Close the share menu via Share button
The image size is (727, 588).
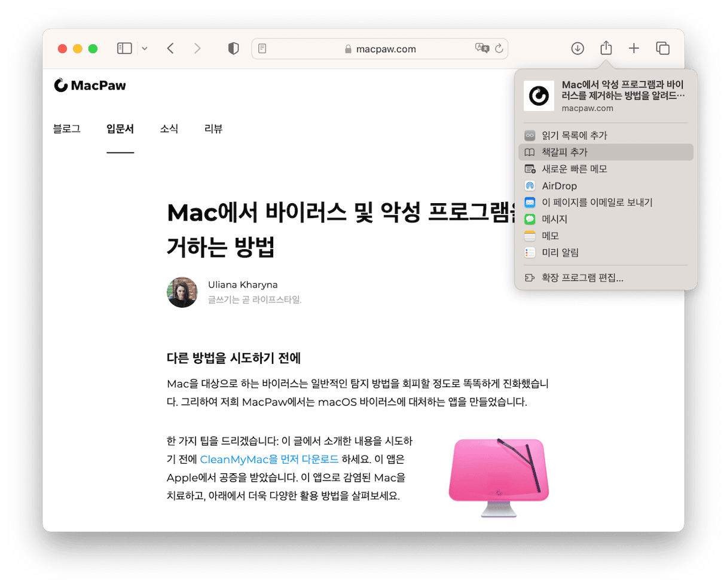pos(606,48)
